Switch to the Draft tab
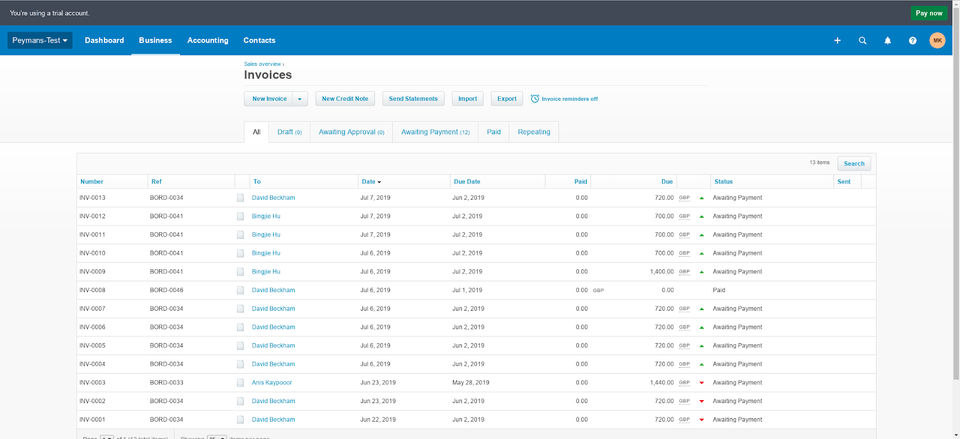This screenshot has width=960, height=439. (290, 132)
